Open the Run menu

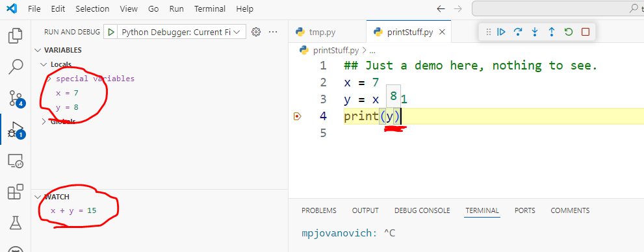tap(177, 8)
